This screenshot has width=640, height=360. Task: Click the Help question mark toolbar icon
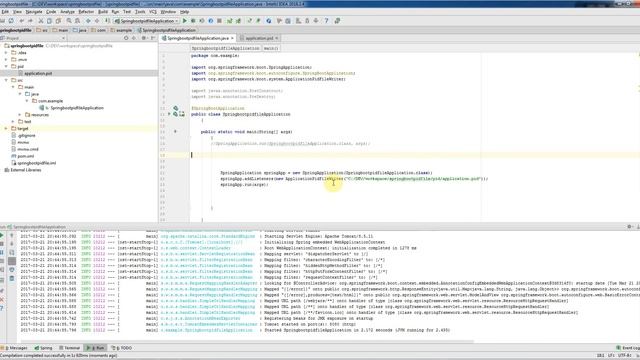[327, 20]
